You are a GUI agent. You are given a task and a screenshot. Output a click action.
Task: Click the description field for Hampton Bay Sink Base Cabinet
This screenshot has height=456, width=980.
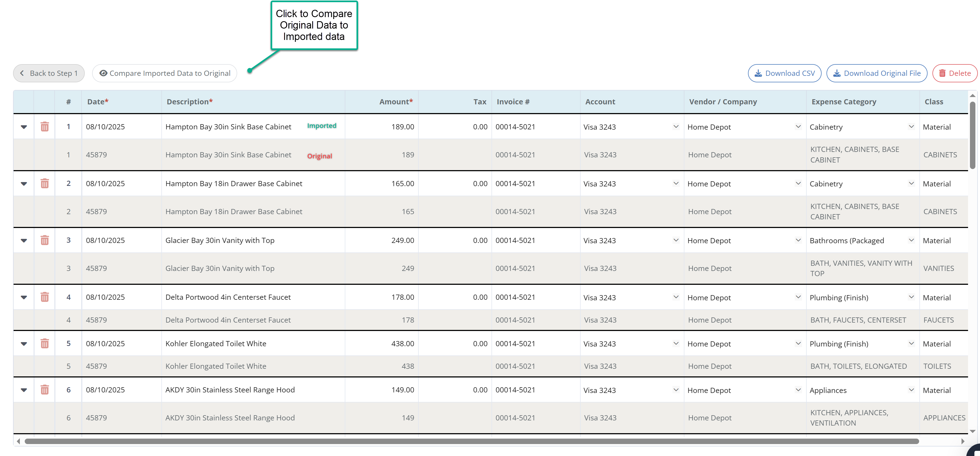pos(228,127)
